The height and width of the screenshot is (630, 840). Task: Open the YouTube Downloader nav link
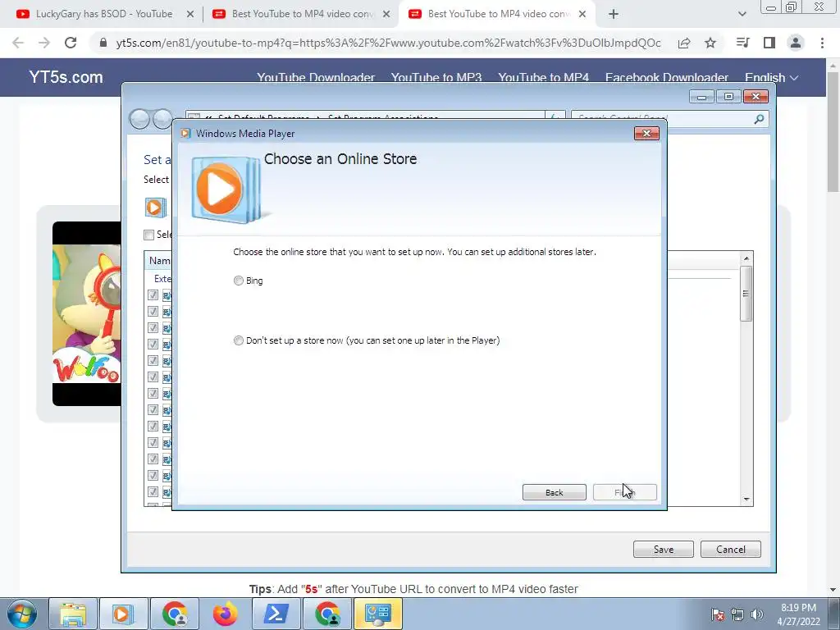pos(316,78)
